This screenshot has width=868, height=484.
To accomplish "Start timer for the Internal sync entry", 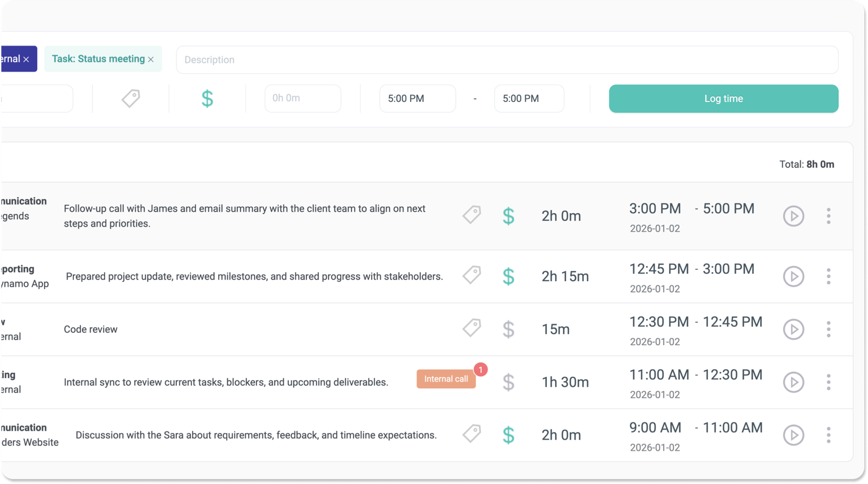I will 793,382.
